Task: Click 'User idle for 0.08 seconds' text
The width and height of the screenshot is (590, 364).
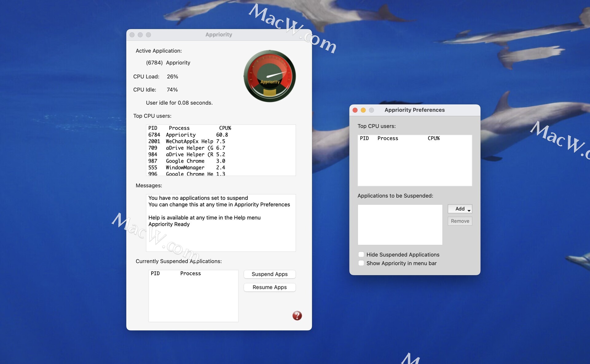Action: 179,103
